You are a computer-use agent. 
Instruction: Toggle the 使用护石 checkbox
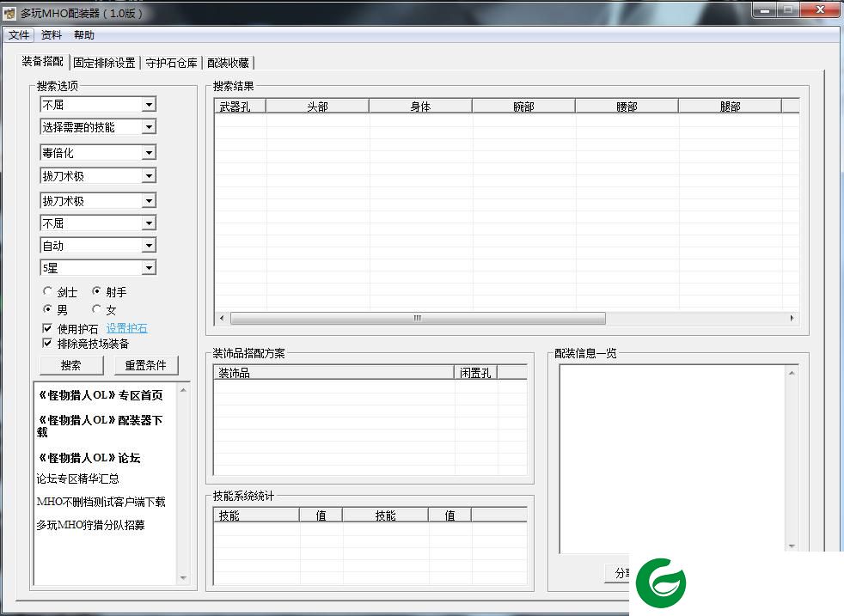(47, 328)
